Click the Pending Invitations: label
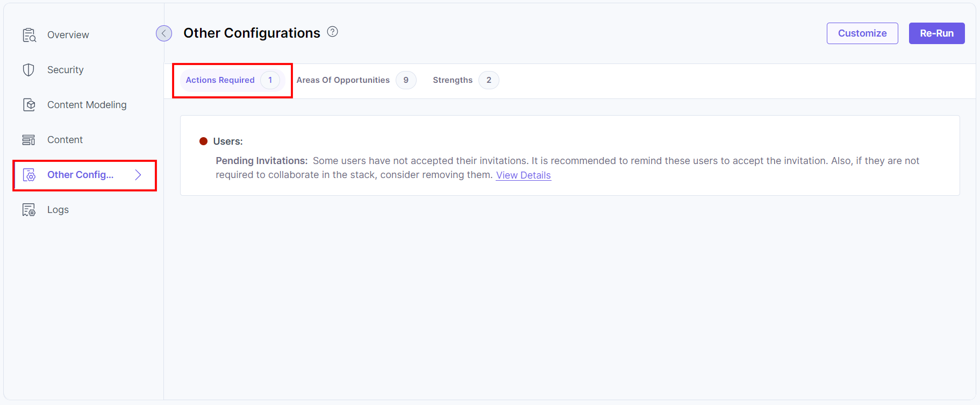 click(262, 161)
